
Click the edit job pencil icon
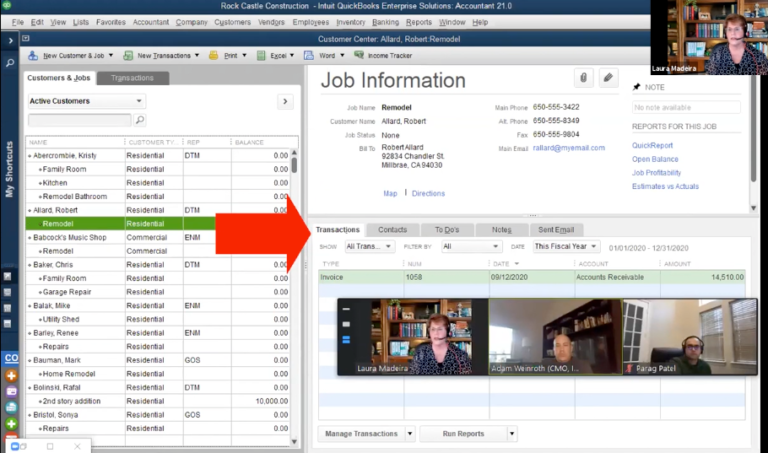coord(608,78)
